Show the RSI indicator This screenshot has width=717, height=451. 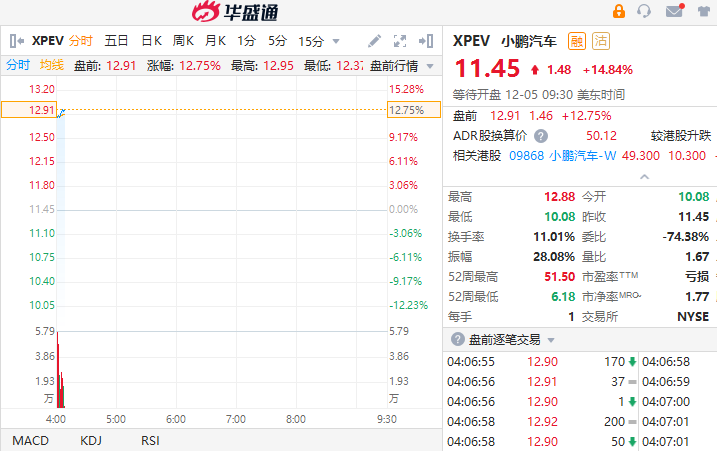pyautogui.click(x=150, y=440)
